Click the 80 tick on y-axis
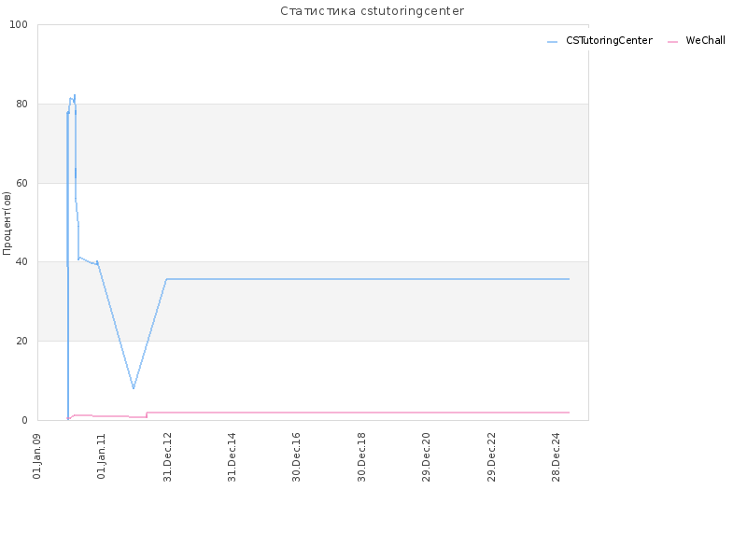747x560 pixels. click(21, 104)
